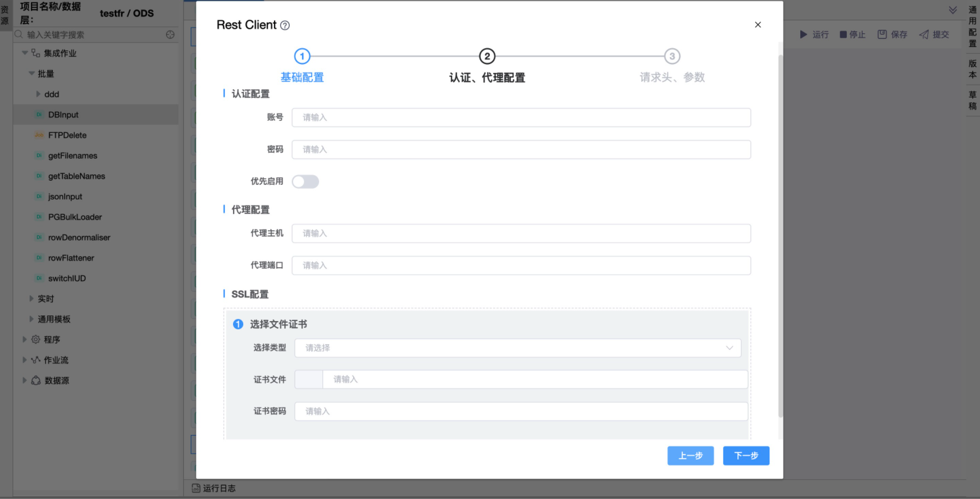This screenshot has width=980, height=499.
Task: Click the Stop icon in toolbar
Action: tap(843, 35)
